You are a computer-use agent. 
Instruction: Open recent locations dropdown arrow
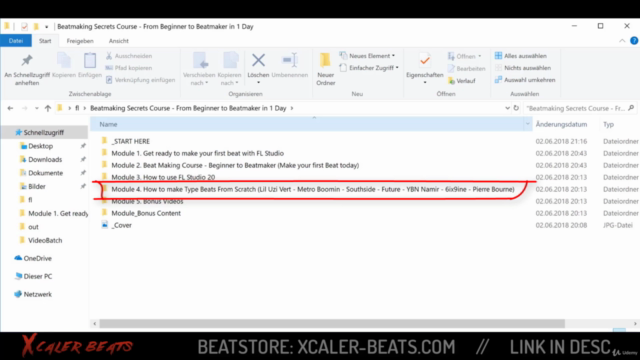coord(37,108)
